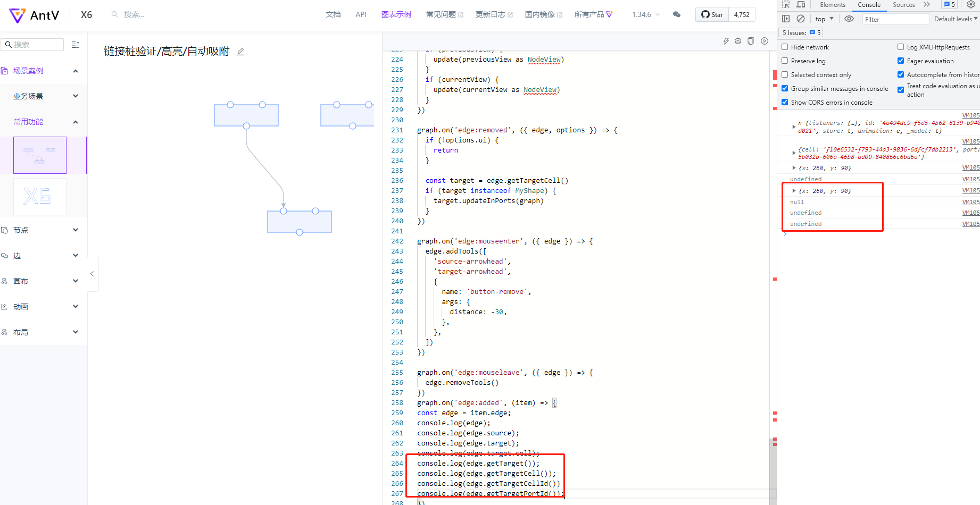Toggle the device emulation icon in DevTools

click(801, 5)
